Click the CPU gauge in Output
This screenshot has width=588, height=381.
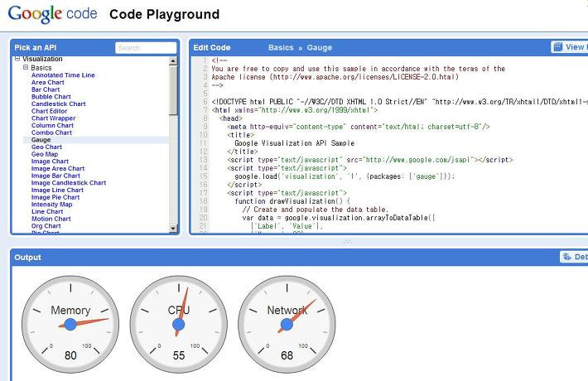point(179,325)
